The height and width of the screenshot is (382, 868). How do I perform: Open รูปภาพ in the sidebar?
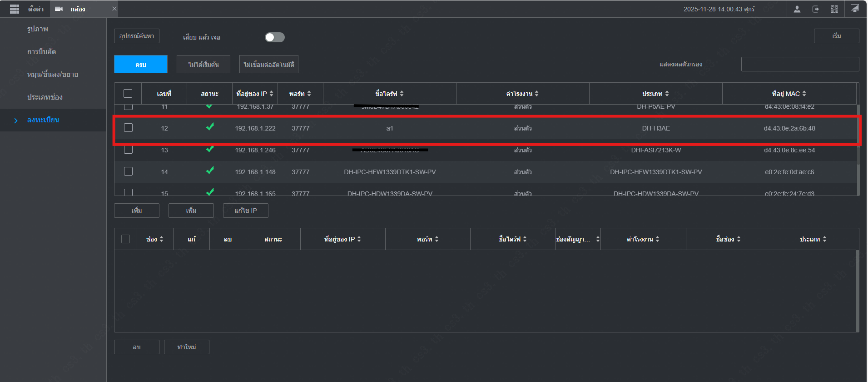38,29
